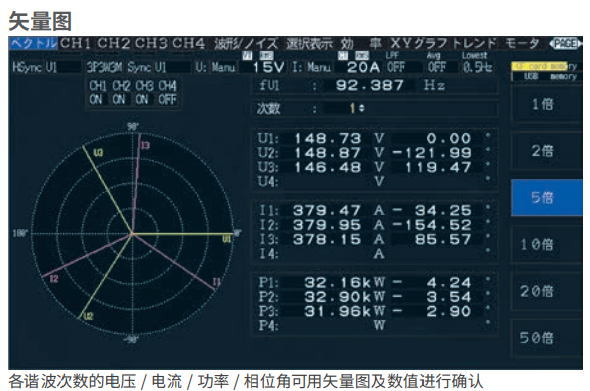Open the トレンド tab
This screenshot has width=590, height=391.
(474, 44)
